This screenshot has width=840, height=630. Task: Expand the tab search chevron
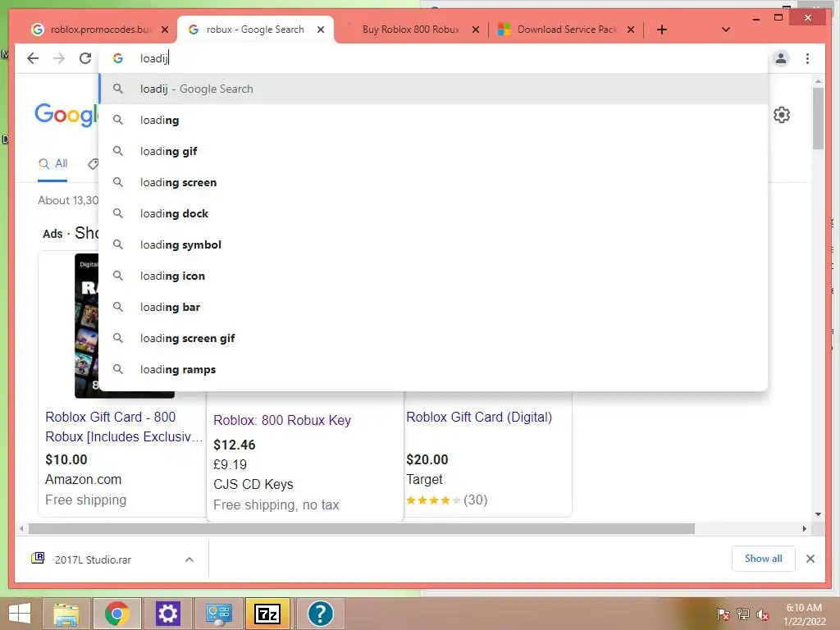[726, 30]
